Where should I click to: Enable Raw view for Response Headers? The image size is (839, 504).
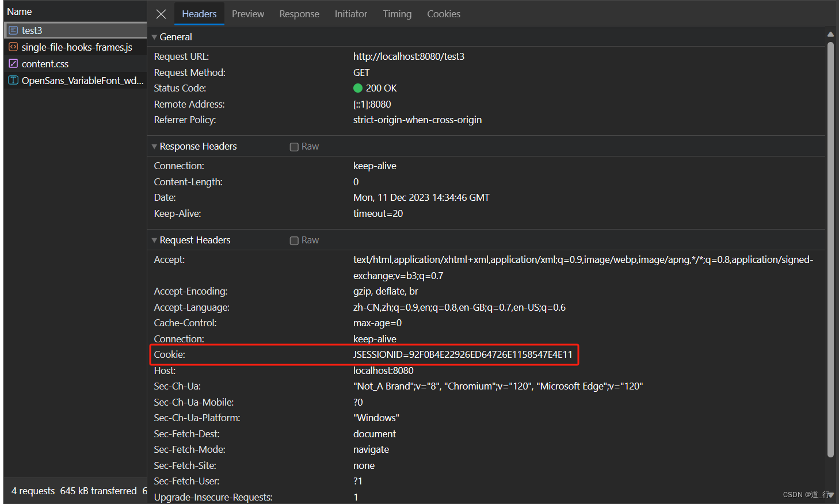(294, 147)
